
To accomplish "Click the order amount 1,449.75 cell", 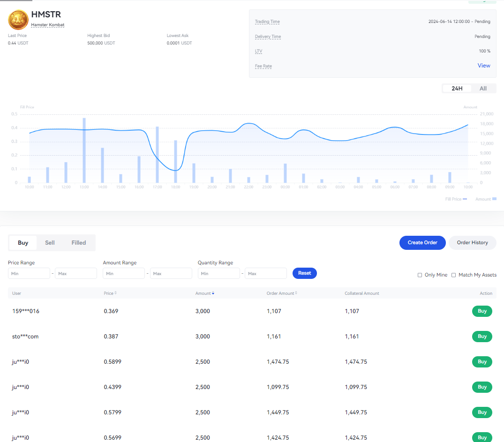I will (278, 412).
